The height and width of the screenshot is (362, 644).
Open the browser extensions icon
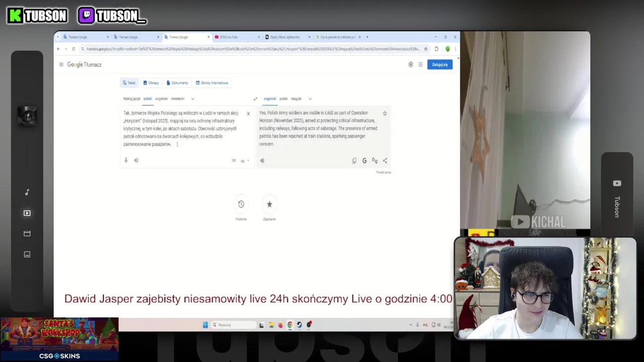tap(436, 49)
